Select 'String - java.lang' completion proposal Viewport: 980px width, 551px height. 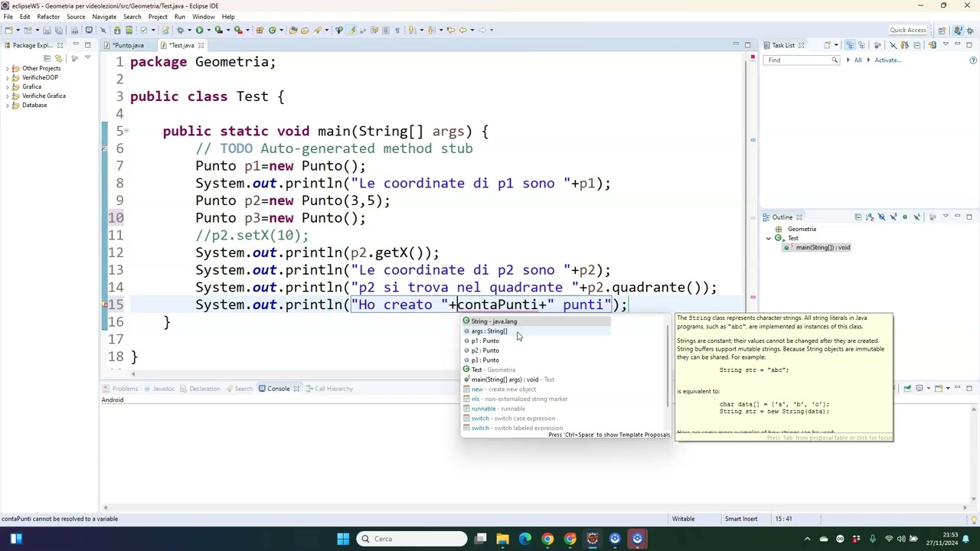coord(536,321)
